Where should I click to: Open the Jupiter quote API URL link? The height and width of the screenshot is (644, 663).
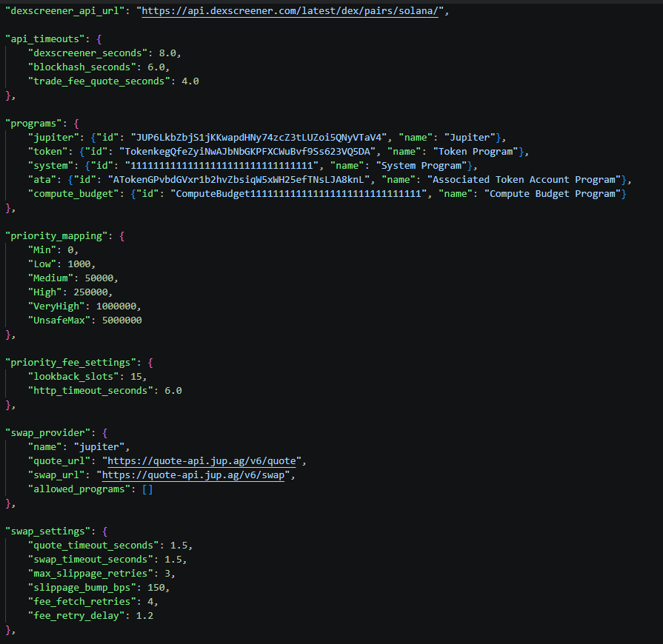[x=201, y=461]
